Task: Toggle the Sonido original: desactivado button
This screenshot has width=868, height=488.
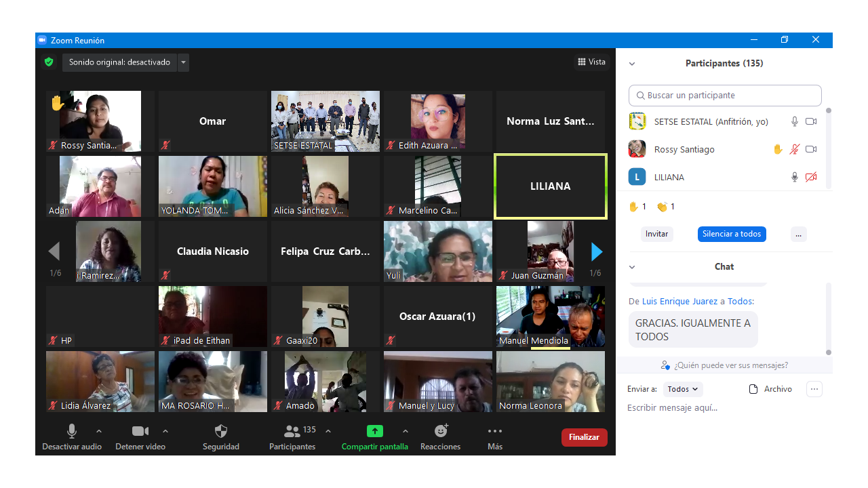Action: [119, 62]
